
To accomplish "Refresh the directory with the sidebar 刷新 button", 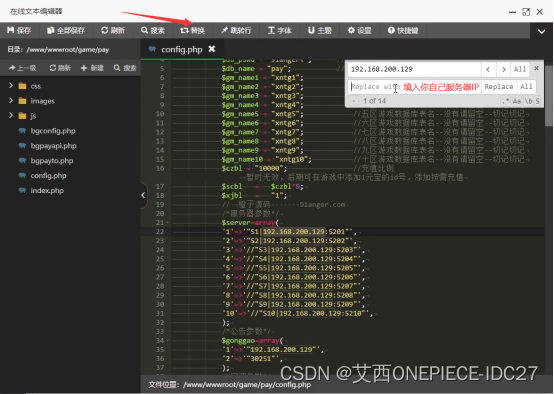I will click(60, 68).
